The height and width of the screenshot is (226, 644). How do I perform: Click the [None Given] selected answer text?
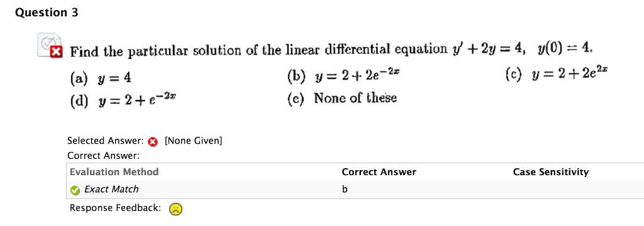tap(193, 141)
